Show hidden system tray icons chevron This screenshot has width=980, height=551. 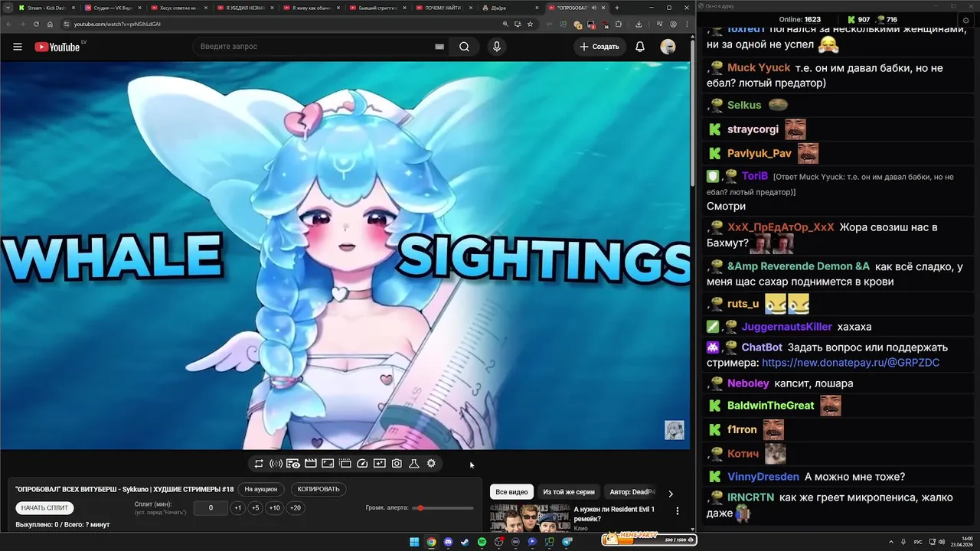pyautogui.click(x=892, y=542)
